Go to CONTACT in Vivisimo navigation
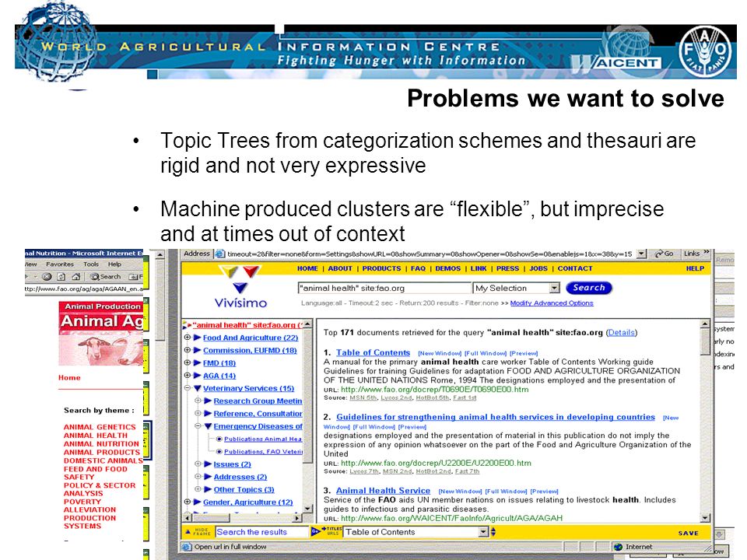This screenshot has width=747, height=560. pos(575,268)
